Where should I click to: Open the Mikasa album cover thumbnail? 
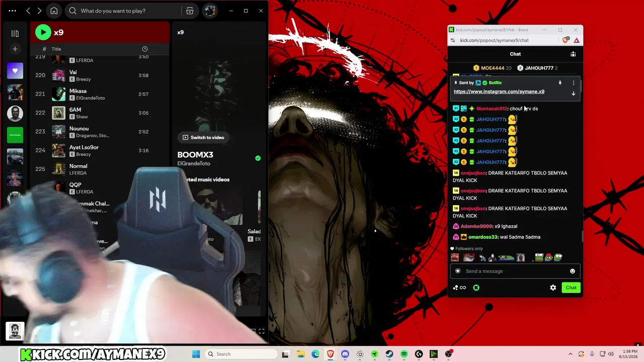point(59,94)
